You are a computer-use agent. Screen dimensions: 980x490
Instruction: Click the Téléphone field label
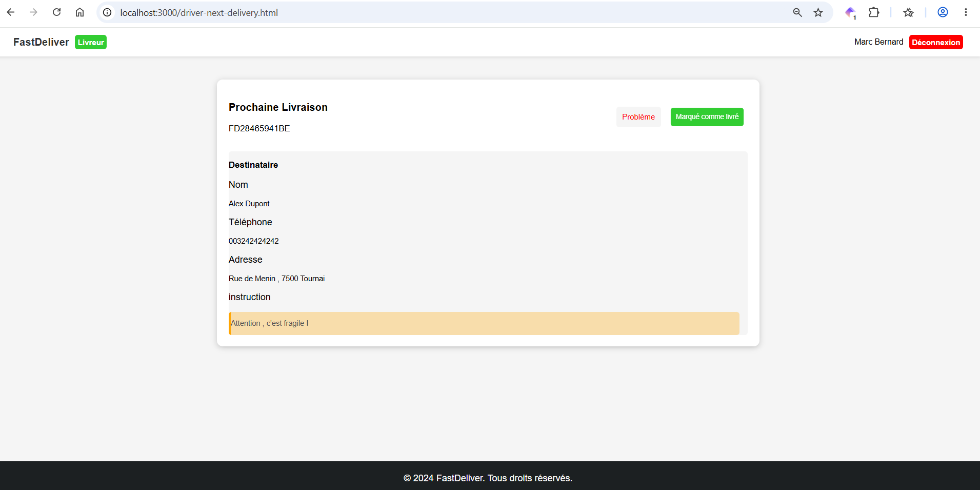point(250,222)
